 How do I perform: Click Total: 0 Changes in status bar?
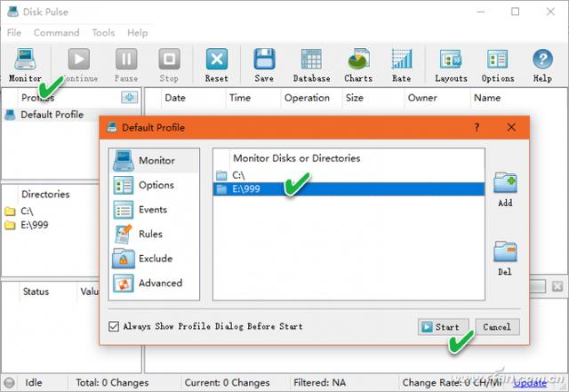pyautogui.click(x=112, y=382)
